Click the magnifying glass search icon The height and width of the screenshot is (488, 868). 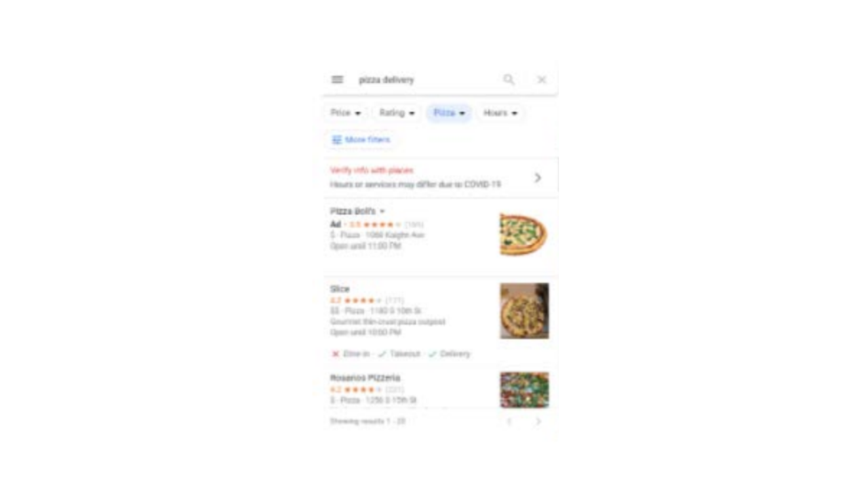click(509, 79)
